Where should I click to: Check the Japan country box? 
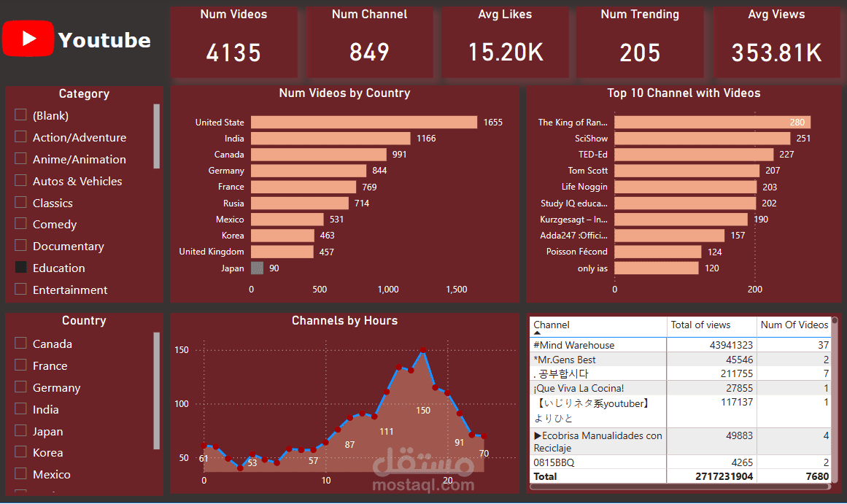tap(20, 430)
